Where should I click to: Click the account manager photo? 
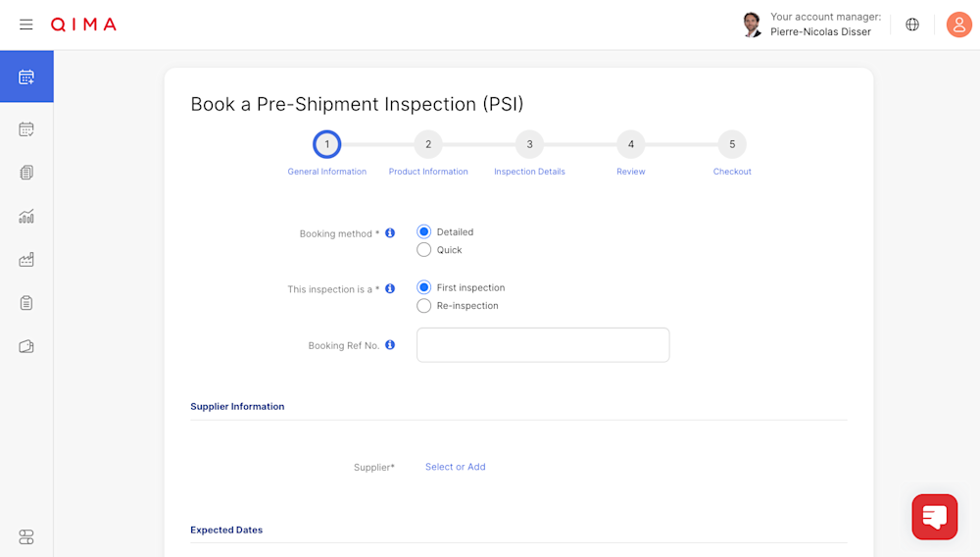coord(752,25)
